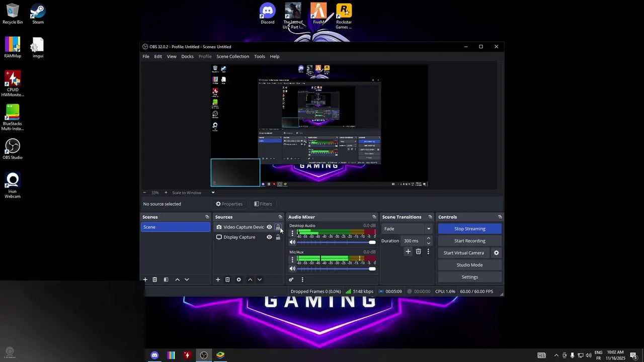Remove selected source trash icon in Sources panel
The image size is (644, 362).
[x=227, y=280]
